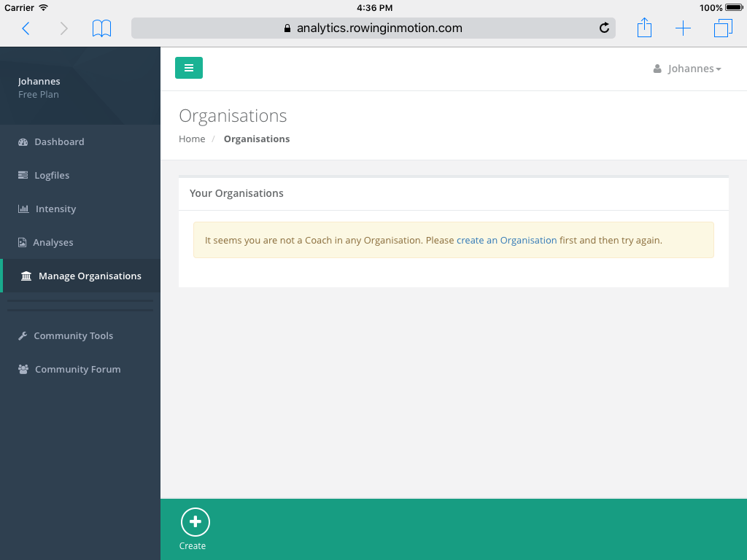The image size is (747, 560).
Task: Click the user silhouette icon beside Johannes
Action: click(656, 69)
